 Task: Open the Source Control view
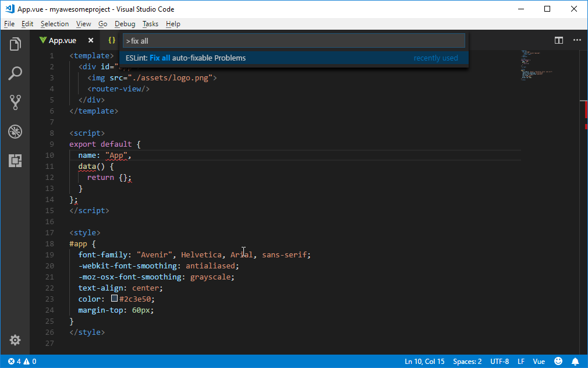pos(15,102)
